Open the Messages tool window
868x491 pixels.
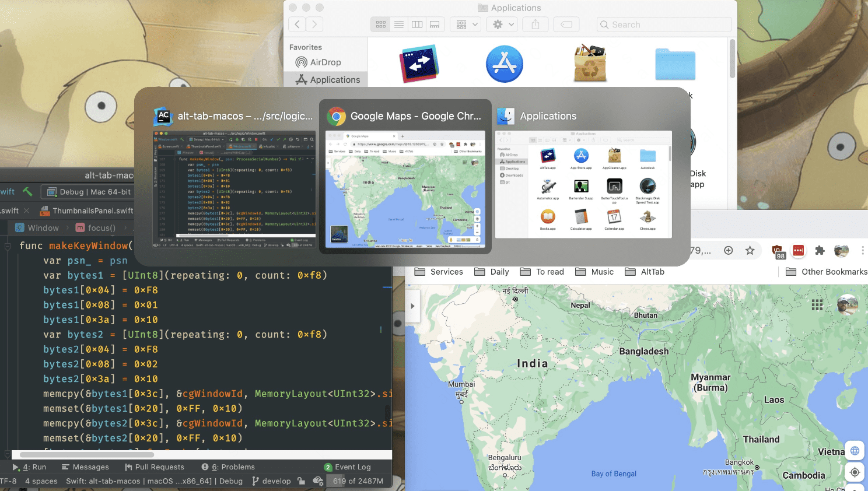tap(85, 467)
